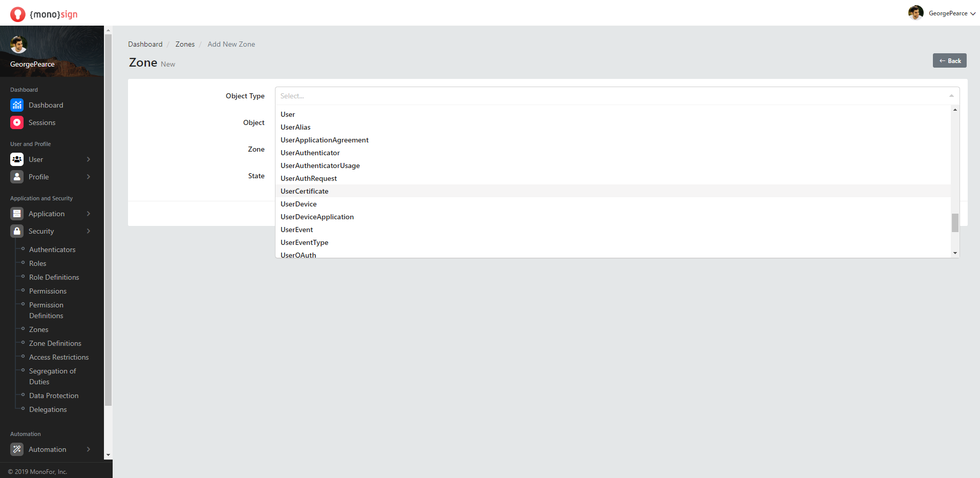Screen dimensions: 980x478
Task: Click the monosign logo
Action: click(x=44, y=14)
